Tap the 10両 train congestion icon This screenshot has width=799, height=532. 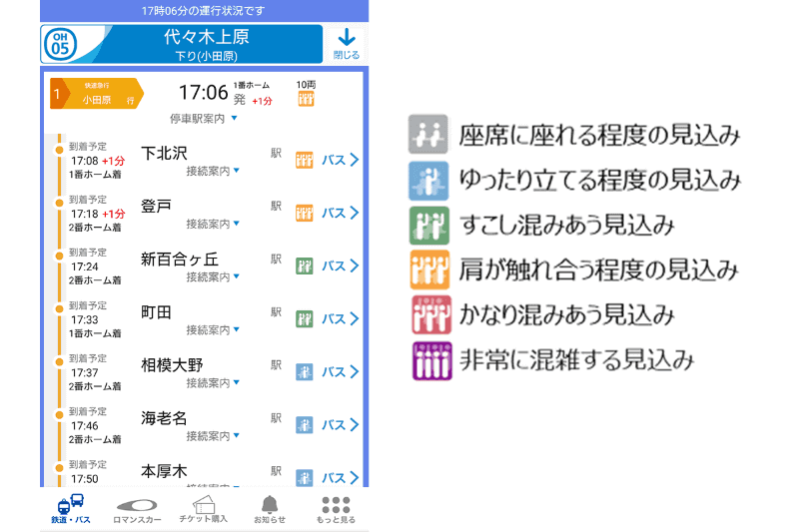point(306,99)
